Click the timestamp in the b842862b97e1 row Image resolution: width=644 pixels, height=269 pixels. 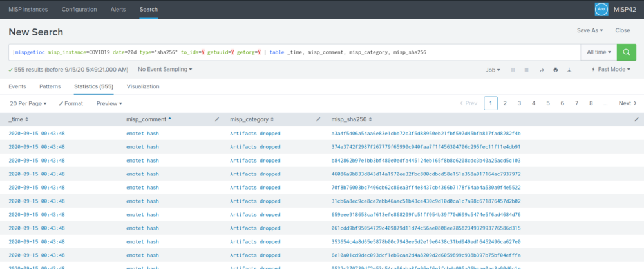(37, 161)
